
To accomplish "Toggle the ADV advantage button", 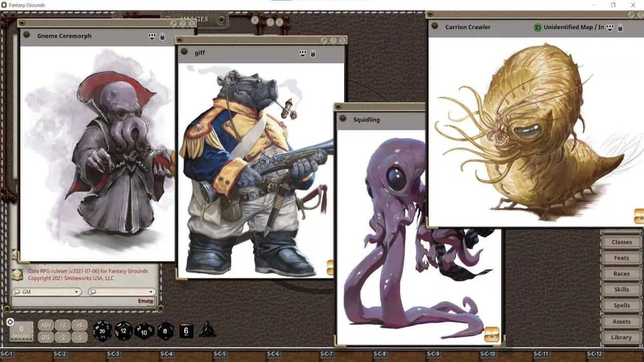I will [x=46, y=325].
